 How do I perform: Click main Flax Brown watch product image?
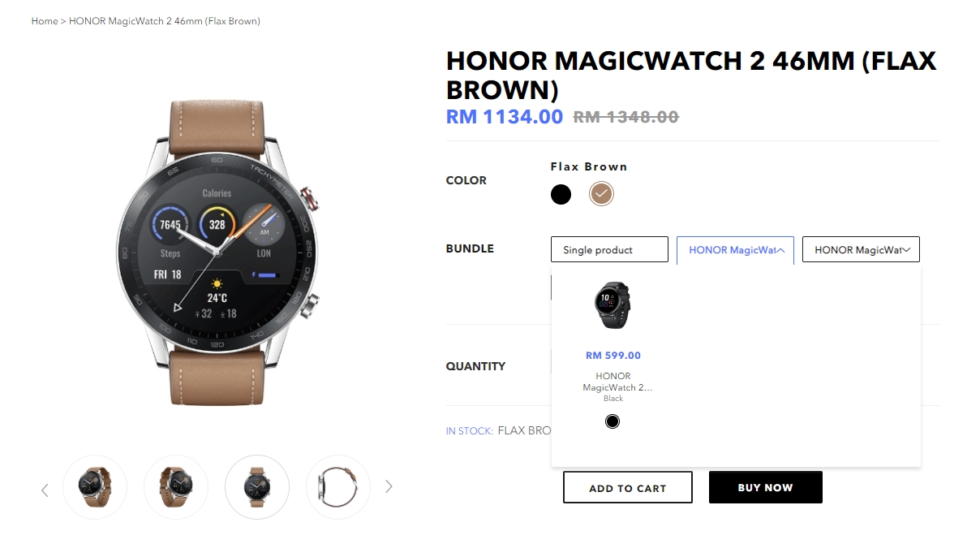pyautogui.click(x=217, y=253)
